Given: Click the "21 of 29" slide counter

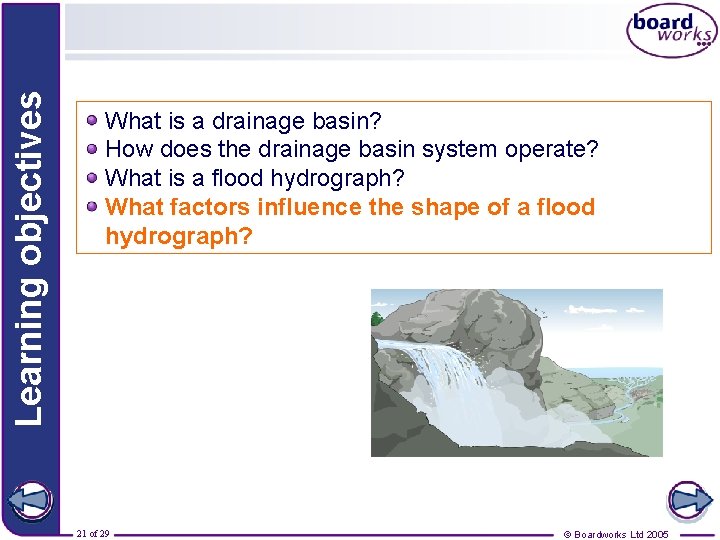Looking at the screenshot, I should 93,534.
